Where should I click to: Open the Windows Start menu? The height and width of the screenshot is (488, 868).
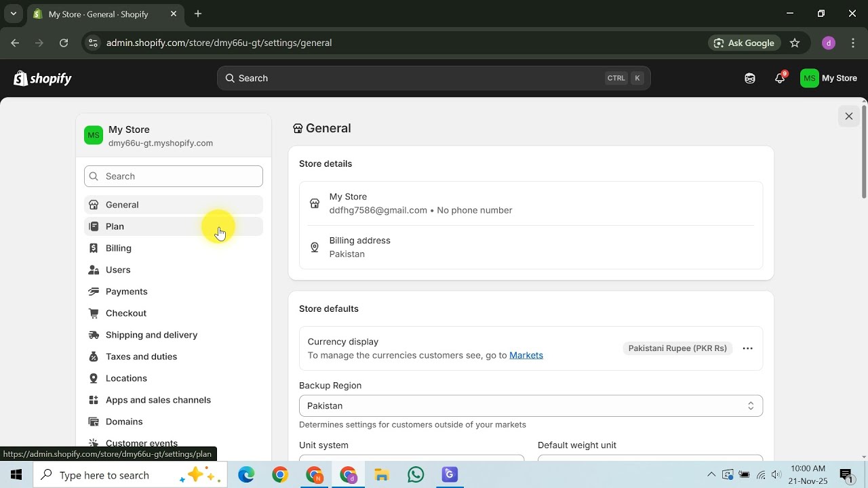[16, 475]
